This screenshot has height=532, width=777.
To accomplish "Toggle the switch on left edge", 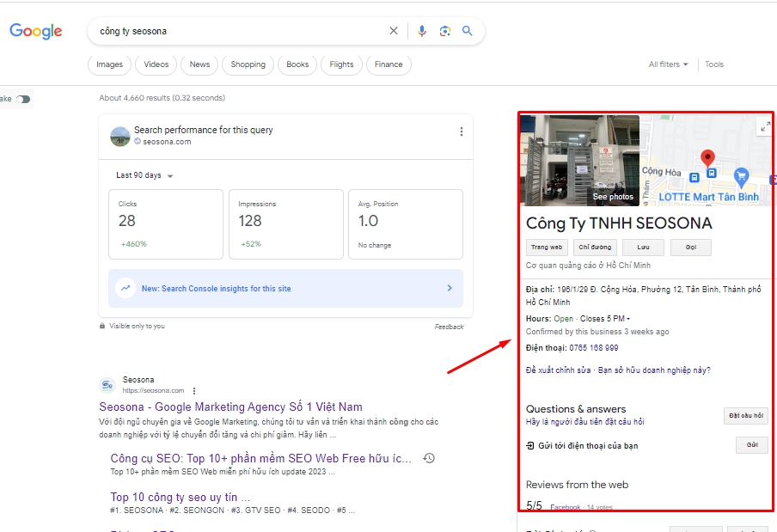I will pos(22,99).
